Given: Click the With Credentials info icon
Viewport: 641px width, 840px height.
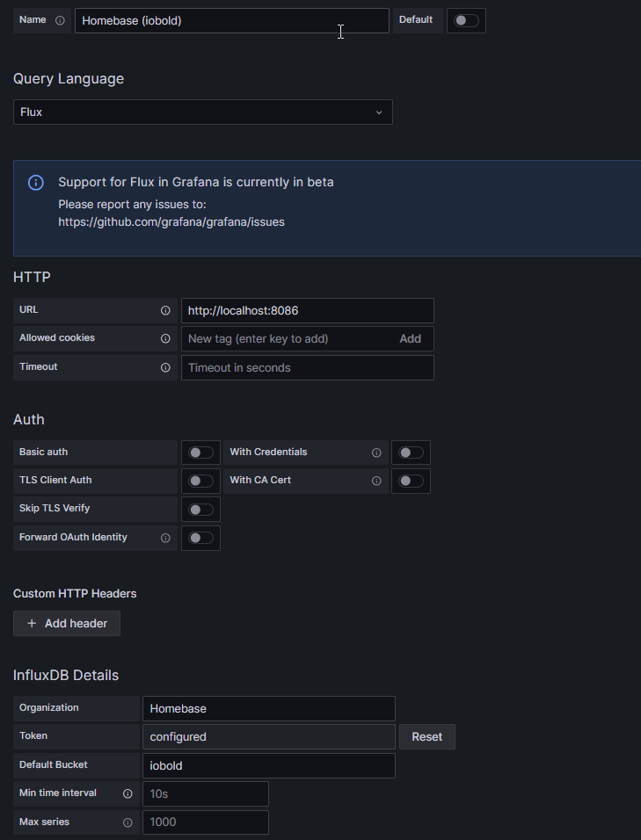Looking at the screenshot, I should (x=376, y=453).
